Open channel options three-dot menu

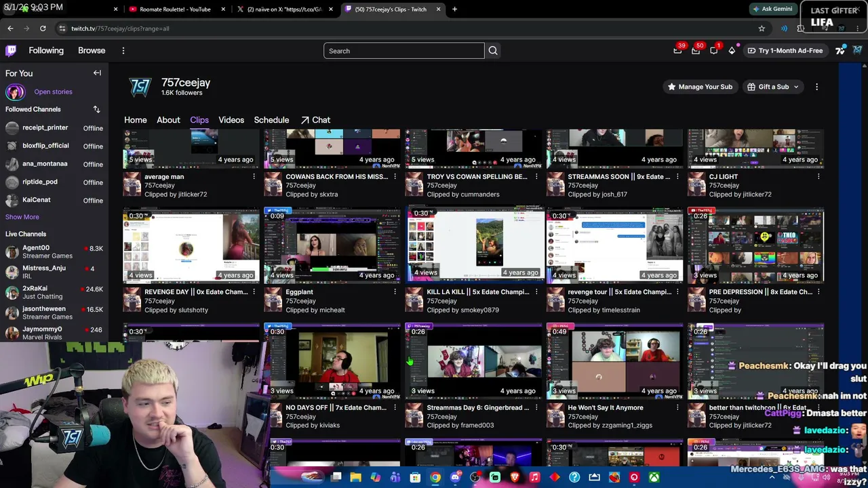pyautogui.click(x=816, y=87)
